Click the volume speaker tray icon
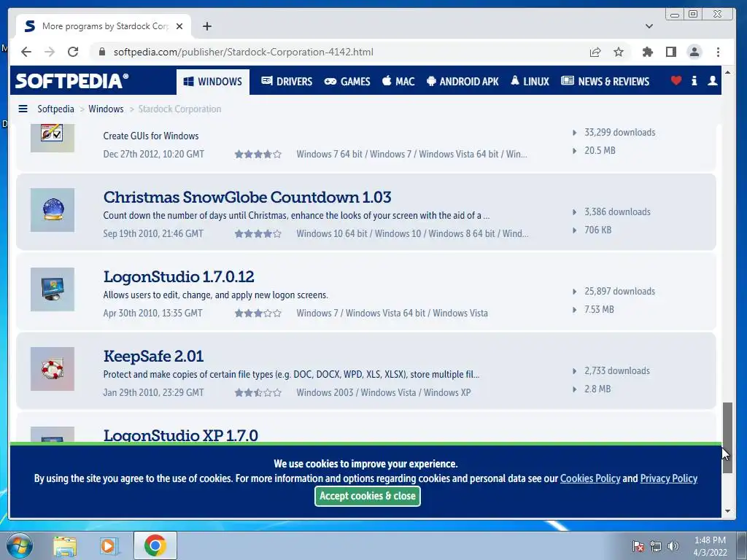 (x=673, y=546)
